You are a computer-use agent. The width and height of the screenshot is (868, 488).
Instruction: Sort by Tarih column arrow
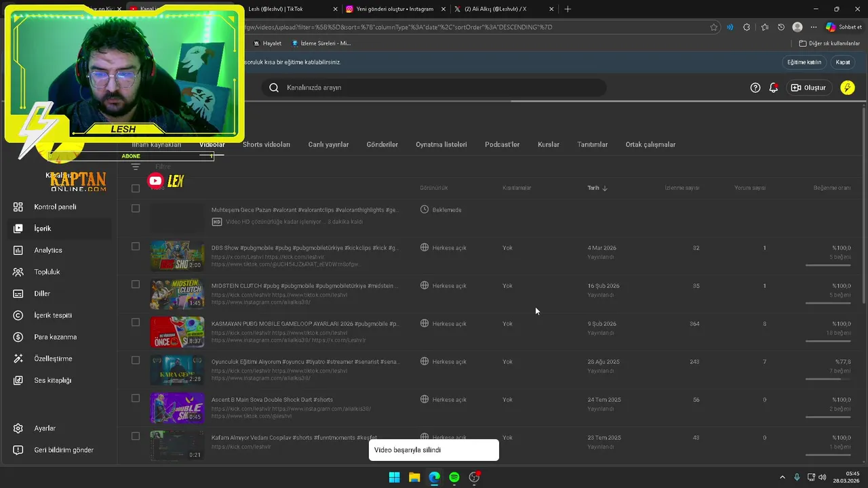[x=605, y=188]
